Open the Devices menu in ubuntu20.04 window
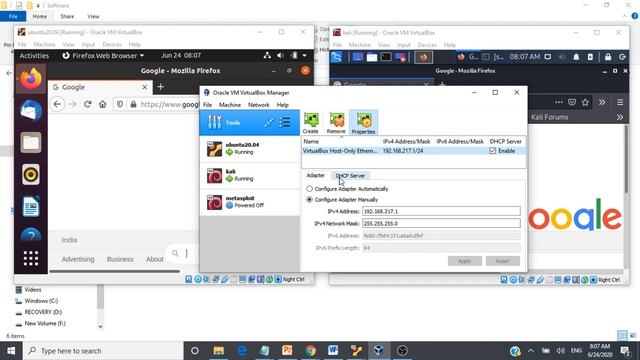The image size is (640, 360). [x=112, y=44]
